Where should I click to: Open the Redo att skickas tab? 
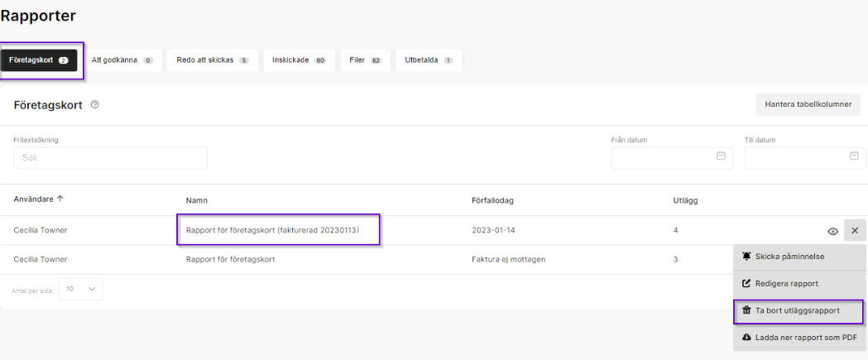[x=212, y=60]
